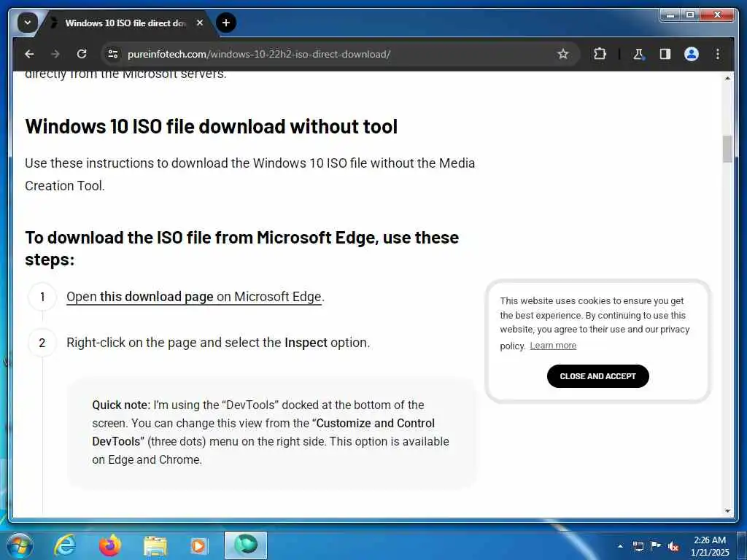
Task: Launch Firefox from the taskbar
Action: [109, 545]
